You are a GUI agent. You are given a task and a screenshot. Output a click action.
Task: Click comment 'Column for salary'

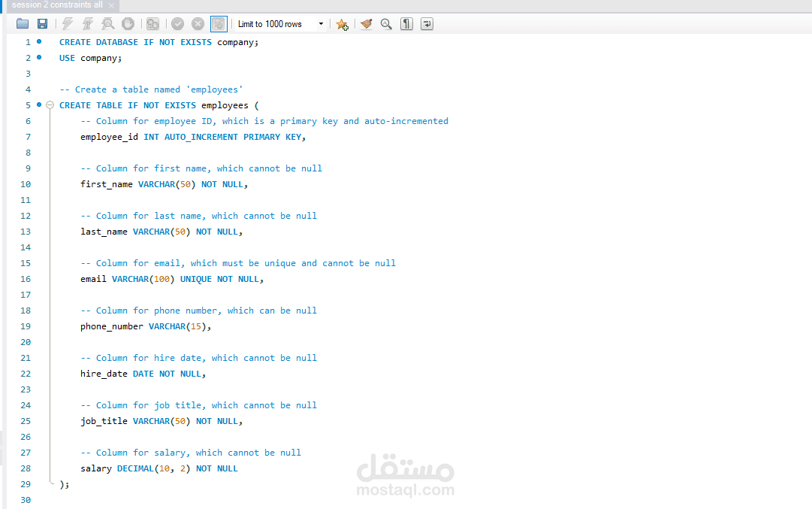(191, 453)
